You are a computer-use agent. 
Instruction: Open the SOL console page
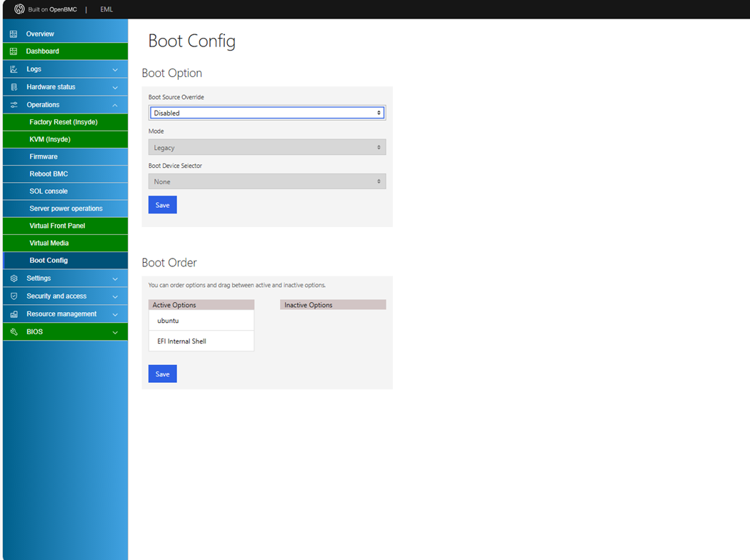coord(49,191)
